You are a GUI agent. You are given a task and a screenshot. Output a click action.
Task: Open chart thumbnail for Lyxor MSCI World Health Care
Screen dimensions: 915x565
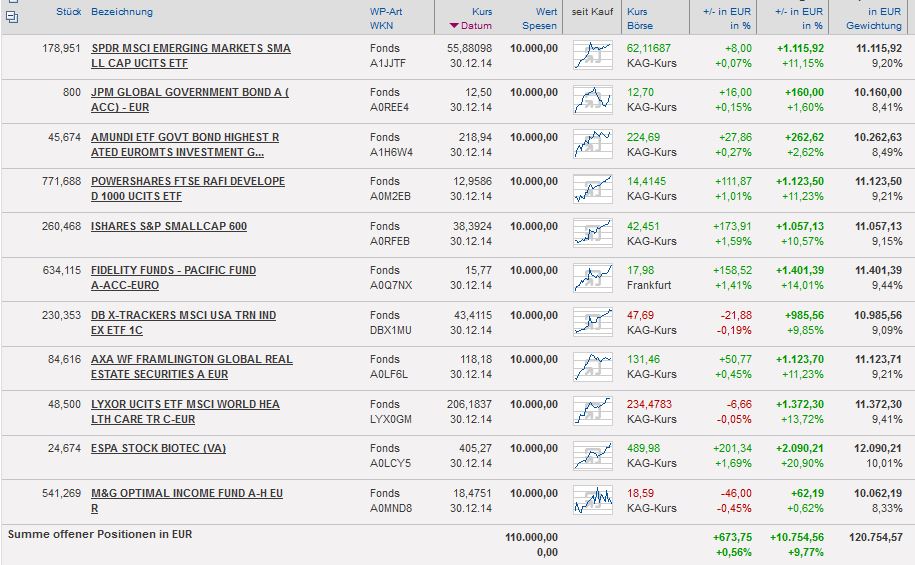593,411
